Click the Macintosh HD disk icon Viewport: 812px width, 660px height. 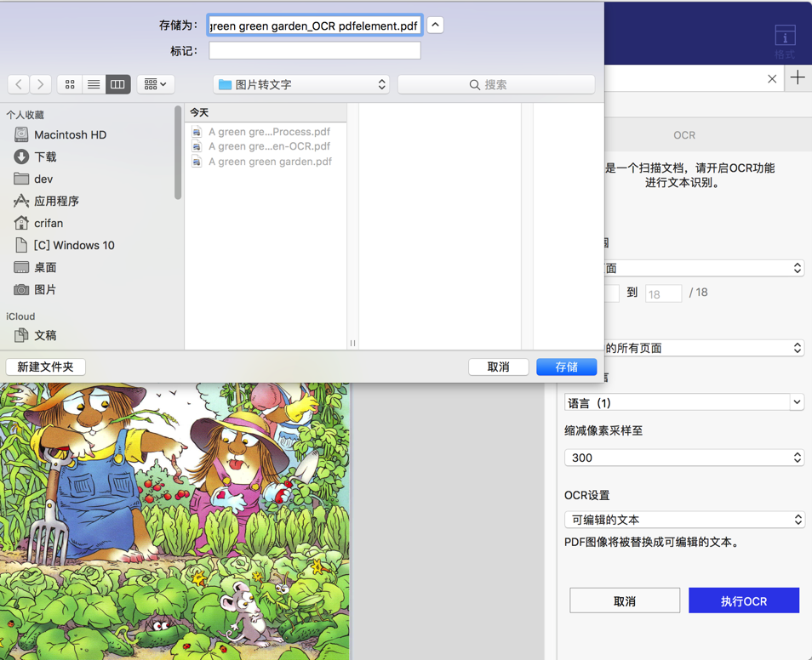pos(21,134)
